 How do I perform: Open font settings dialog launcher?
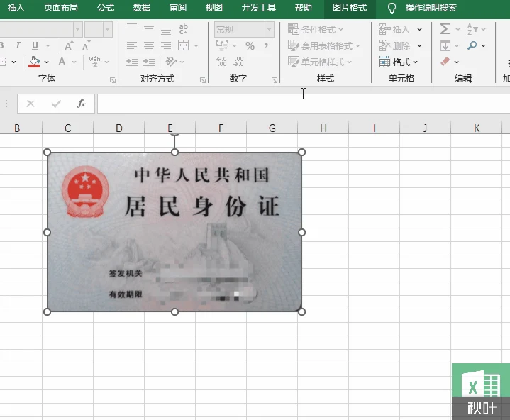click(113, 80)
